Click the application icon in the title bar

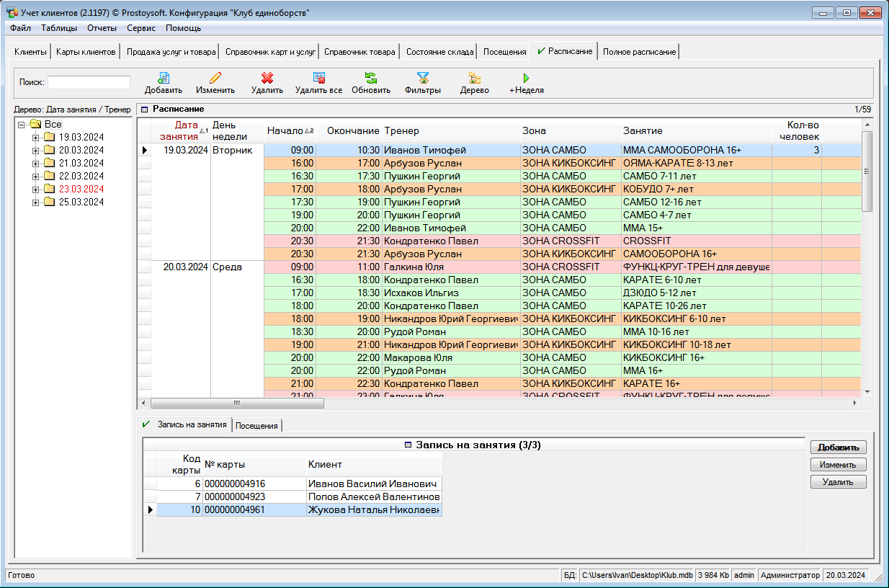pos(12,12)
